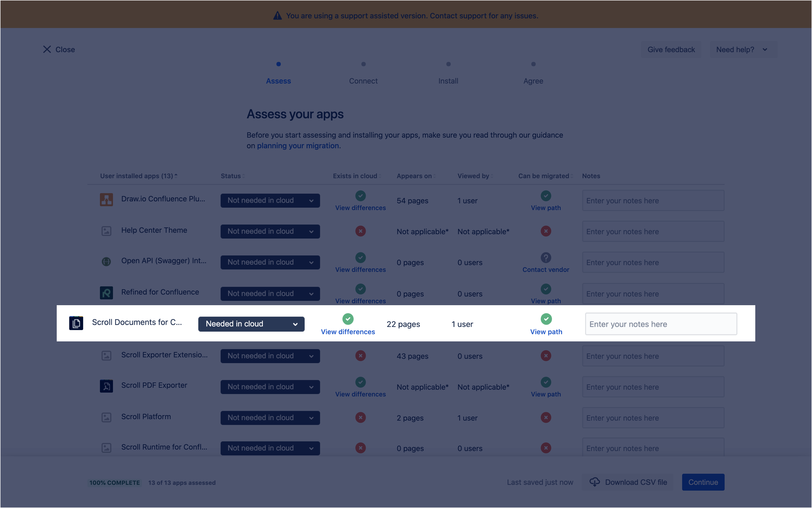The height and width of the screenshot is (508, 812).
Task: View differences for Scroll Documents cloud version
Action: pos(348,331)
